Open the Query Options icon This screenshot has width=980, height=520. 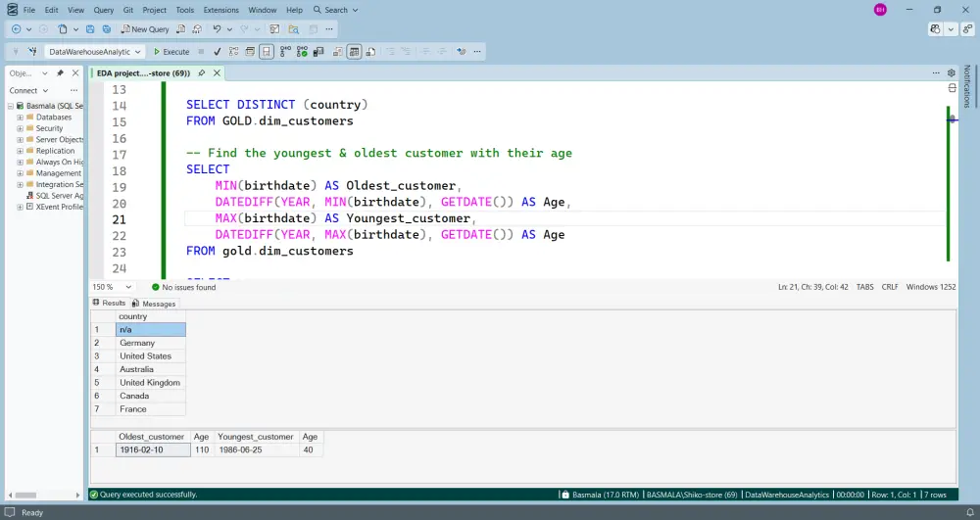tap(250, 52)
